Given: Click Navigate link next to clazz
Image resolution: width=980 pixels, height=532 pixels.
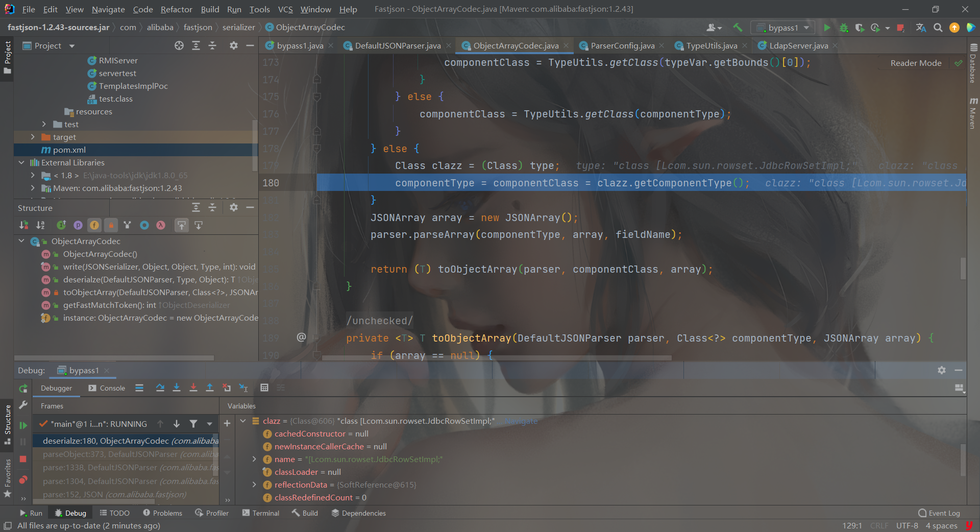Looking at the screenshot, I should [521, 421].
